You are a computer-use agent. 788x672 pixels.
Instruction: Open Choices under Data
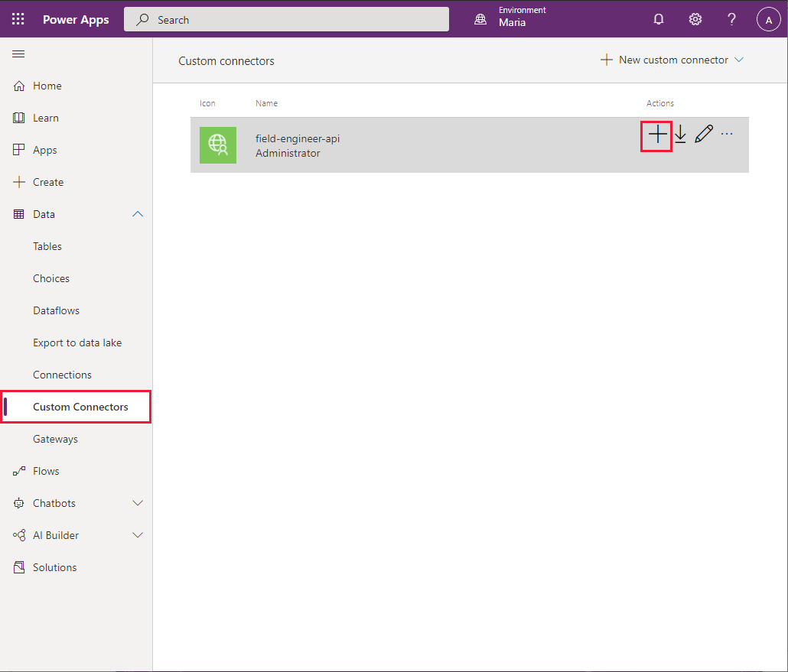(51, 279)
